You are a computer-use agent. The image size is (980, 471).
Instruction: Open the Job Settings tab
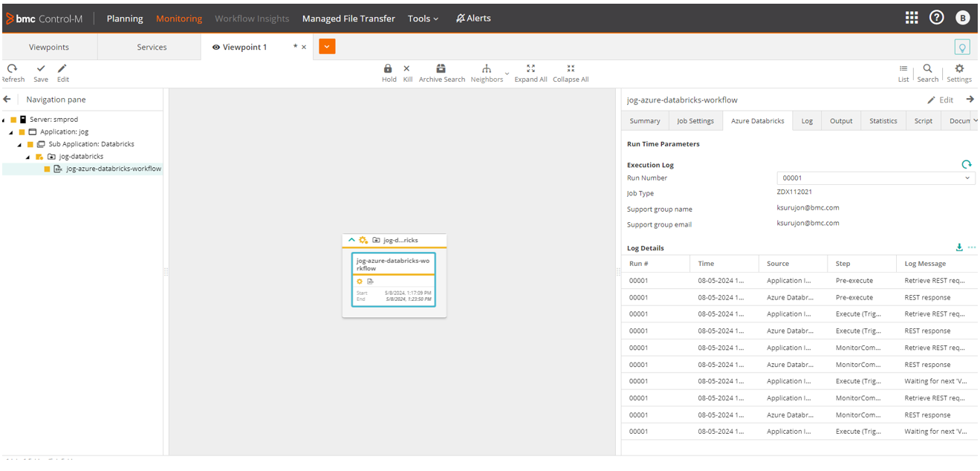point(695,121)
